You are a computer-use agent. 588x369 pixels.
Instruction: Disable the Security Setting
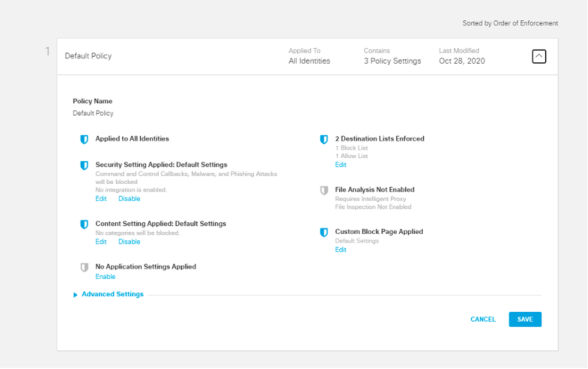[x=129, y=199]
